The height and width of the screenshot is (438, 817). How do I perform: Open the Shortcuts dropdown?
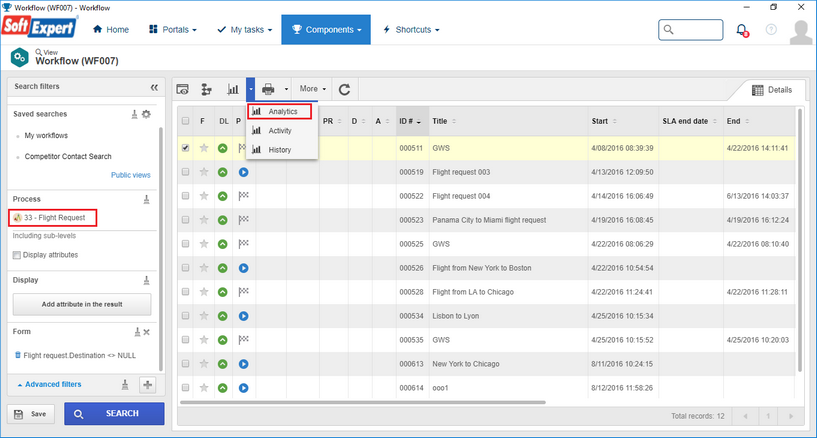tap(411, 30)
